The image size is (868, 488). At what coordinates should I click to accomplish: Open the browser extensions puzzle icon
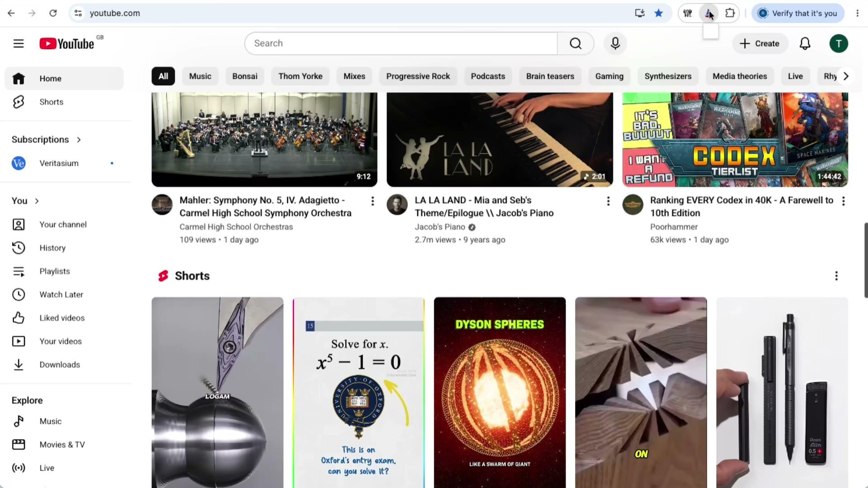730,13
